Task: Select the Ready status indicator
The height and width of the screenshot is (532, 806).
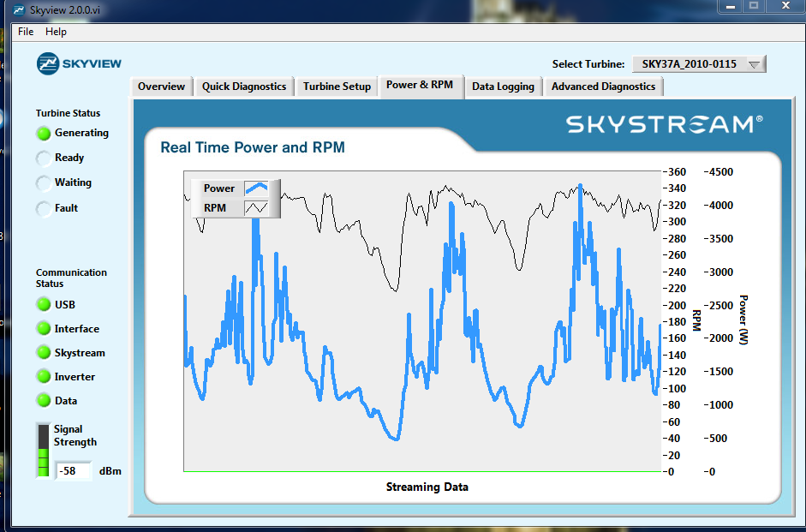Action: click(44, 158)
